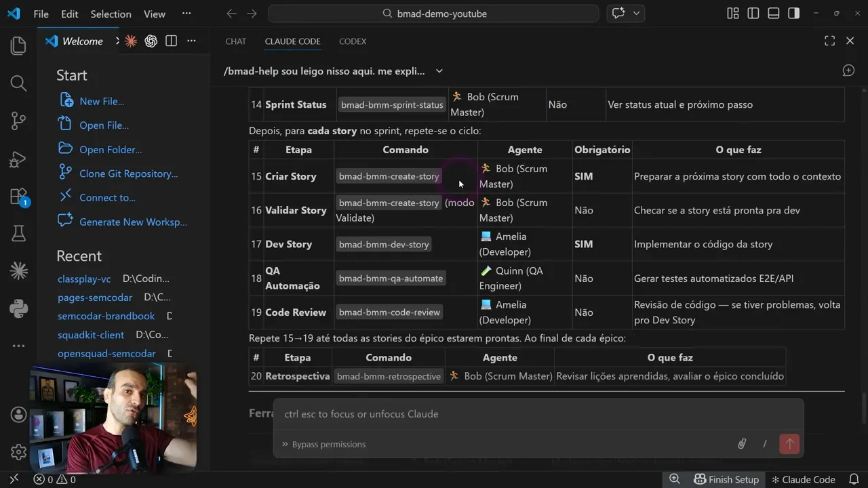Open the Source Control view
Viewport: 868px width, 488px height.
pos(18,121)
